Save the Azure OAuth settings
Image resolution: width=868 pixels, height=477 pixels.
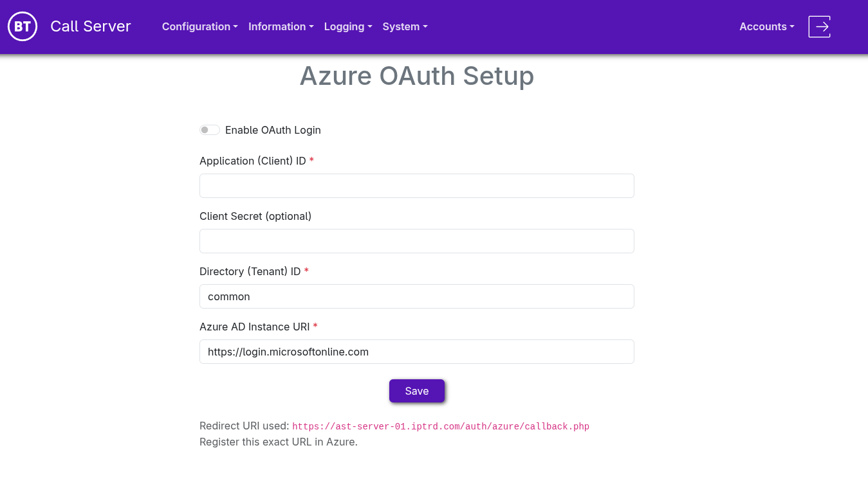tap(417, 391)
